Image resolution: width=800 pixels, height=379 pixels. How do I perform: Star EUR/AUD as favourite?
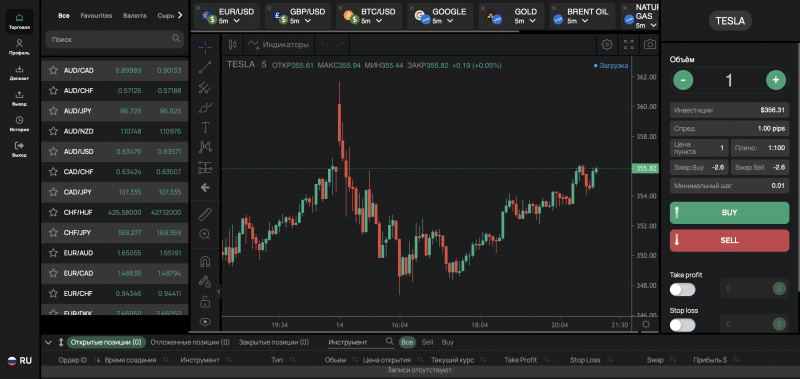[x=53, y=252]
